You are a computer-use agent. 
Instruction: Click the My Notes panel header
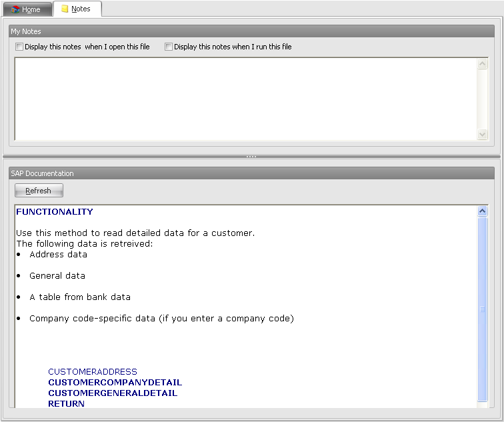pyautogui.click(x=251, y=31)
